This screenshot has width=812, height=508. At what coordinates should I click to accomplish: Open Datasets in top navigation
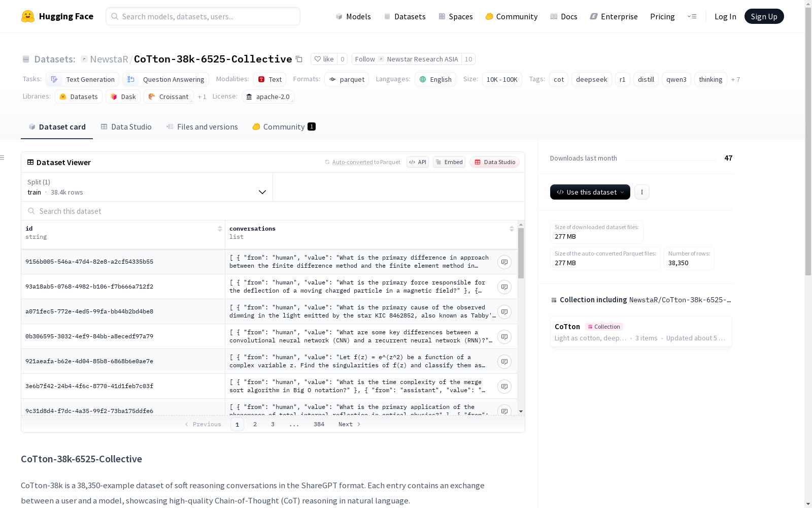click(x=404, y=16)
